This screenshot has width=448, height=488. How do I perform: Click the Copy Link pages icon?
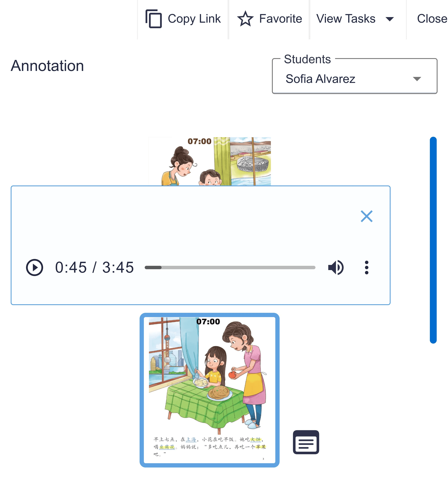[153, 19]
